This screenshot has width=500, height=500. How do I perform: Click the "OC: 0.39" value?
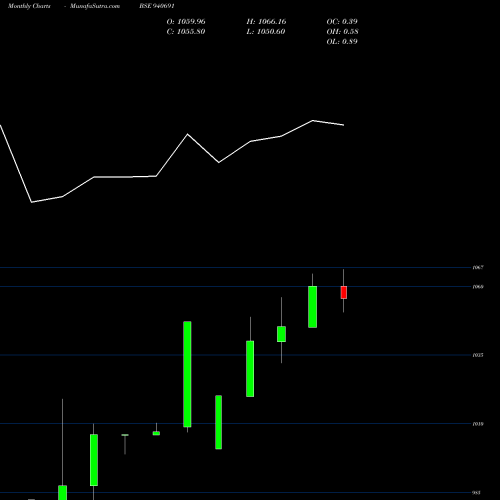click(342, 22)
